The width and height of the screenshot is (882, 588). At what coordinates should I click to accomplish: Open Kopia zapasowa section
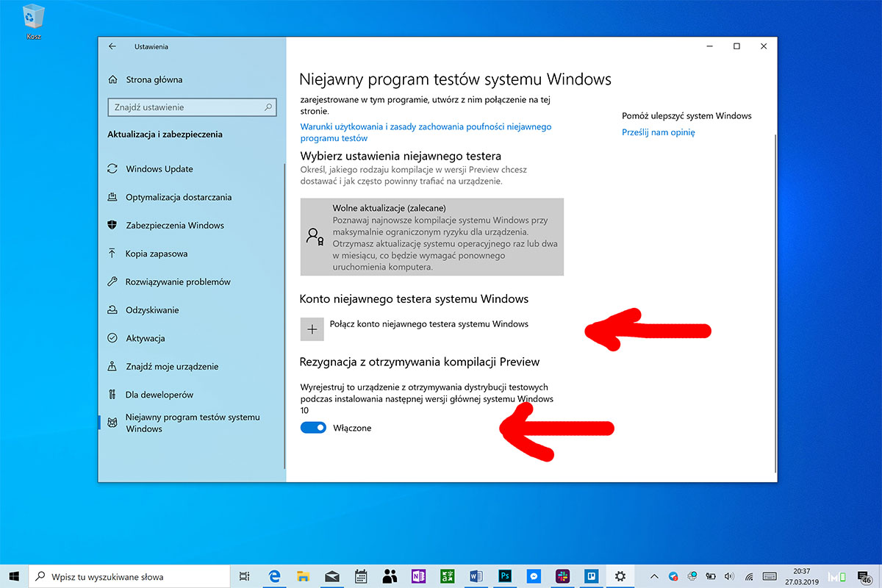coord(148,254)
